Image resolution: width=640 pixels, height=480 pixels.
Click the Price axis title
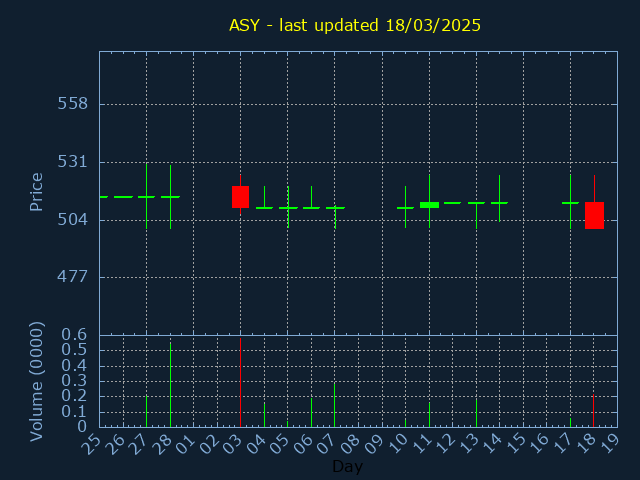coord(36,192)
